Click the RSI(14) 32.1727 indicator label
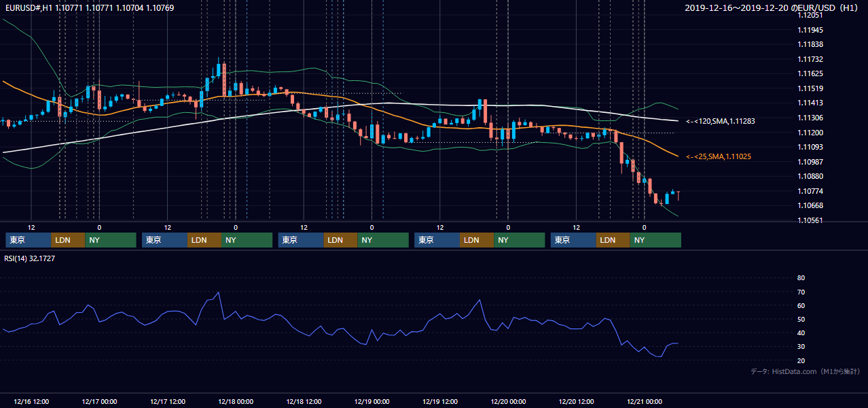The width and height of the screenshot is (868, 408). [29, 258]
